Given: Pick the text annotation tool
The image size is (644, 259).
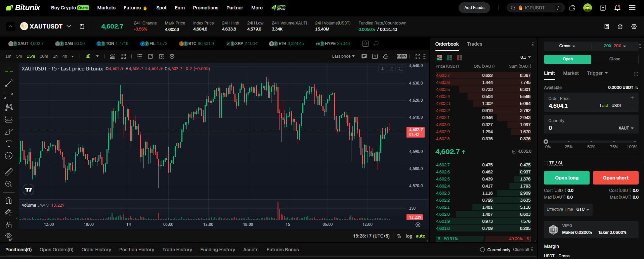Looking at the screenshot, I should [x=9, y=144].
